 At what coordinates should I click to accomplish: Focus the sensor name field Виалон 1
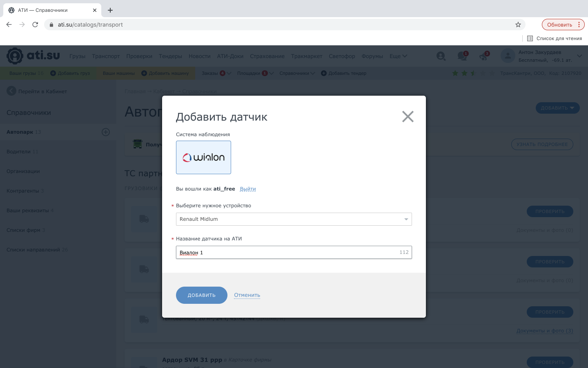coord(294,252)
